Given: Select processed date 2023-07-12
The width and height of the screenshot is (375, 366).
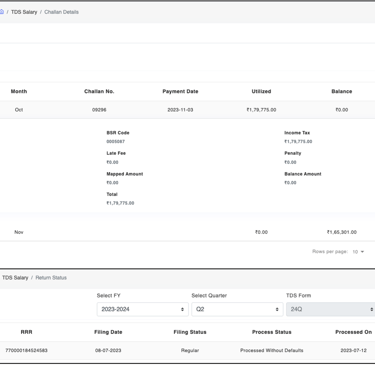Looking at the screenshot, I should pyautogui.click(x=353, y=350).
